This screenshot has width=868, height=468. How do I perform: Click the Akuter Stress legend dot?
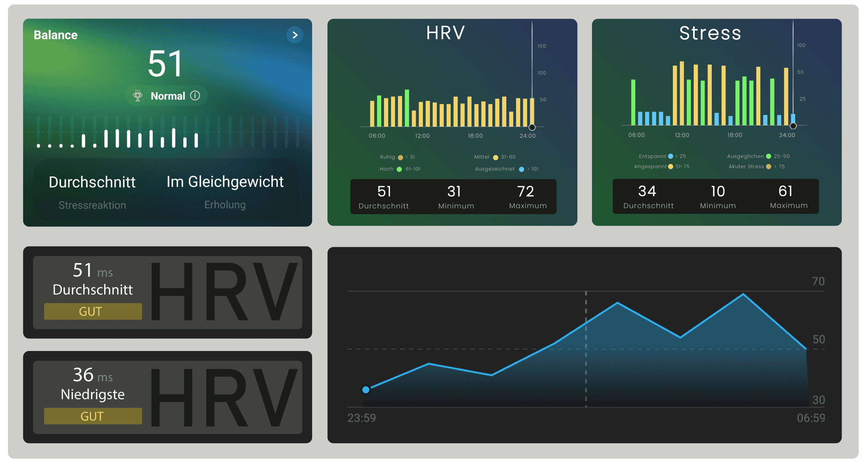click(x=769, y=167)
